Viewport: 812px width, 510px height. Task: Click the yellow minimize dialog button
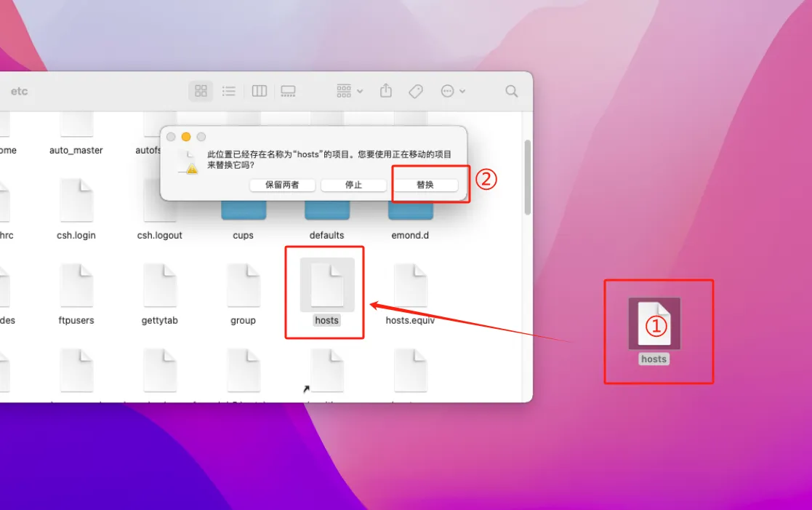[x=186, y=137]
